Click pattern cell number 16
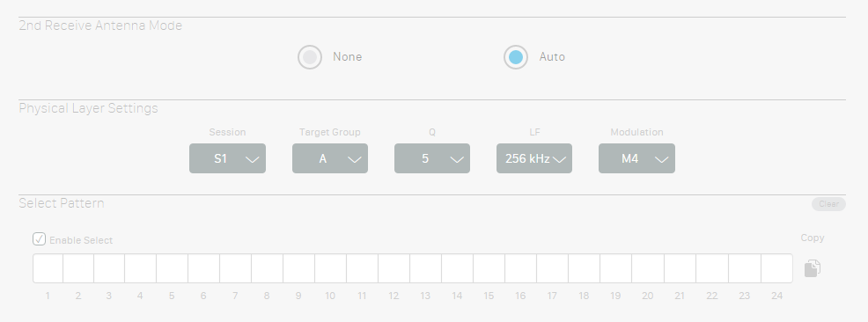 [521, 268]
